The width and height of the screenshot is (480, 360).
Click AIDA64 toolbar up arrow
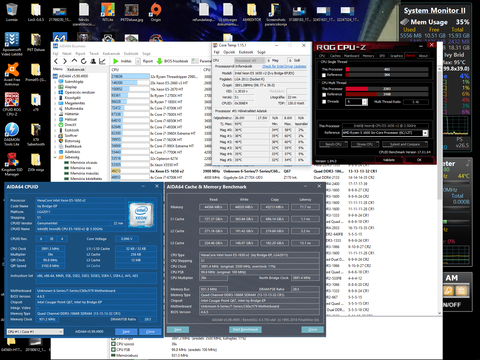[74, 61]
